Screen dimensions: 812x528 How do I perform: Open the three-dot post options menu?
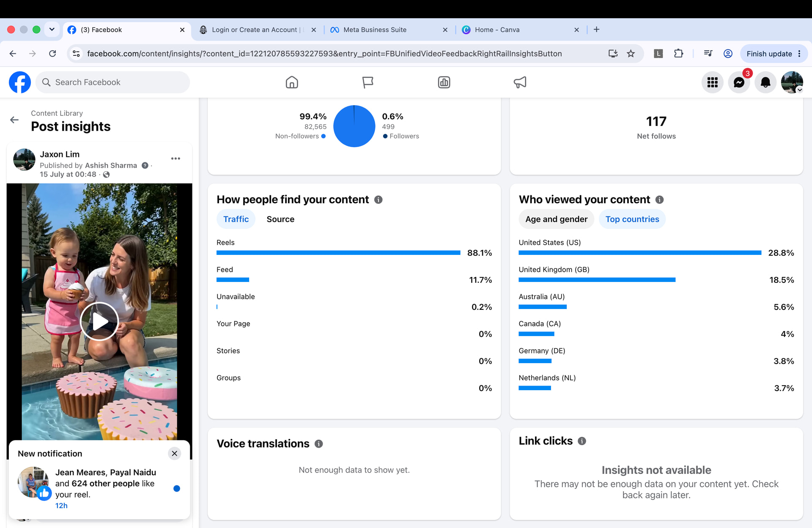click(176, 159)
